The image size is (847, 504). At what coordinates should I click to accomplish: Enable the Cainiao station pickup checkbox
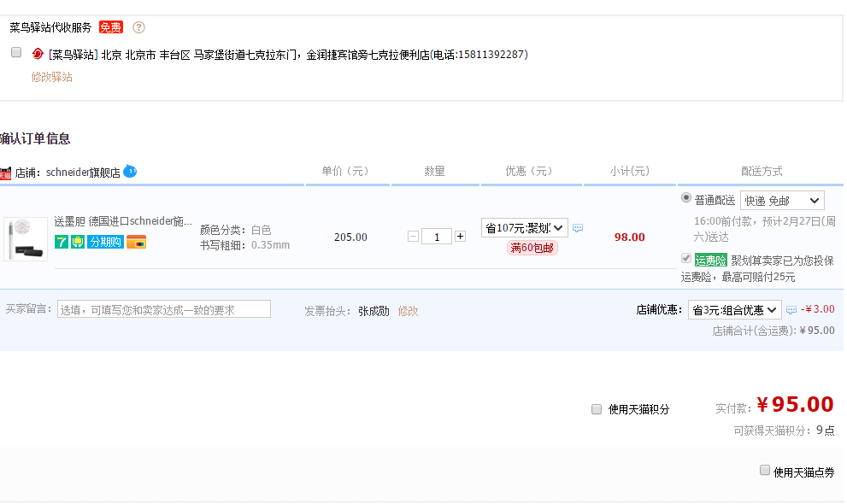[x=16, y=52]
